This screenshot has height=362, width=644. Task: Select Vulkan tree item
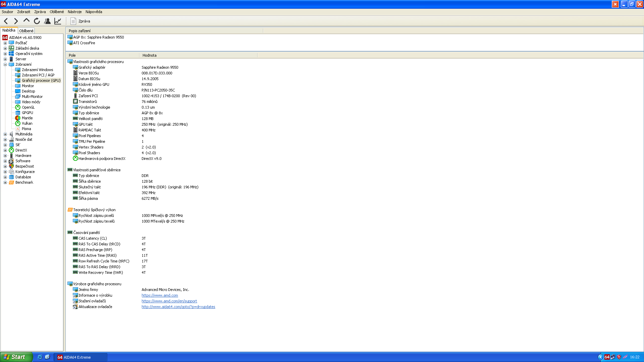click(x=27, y=123)
